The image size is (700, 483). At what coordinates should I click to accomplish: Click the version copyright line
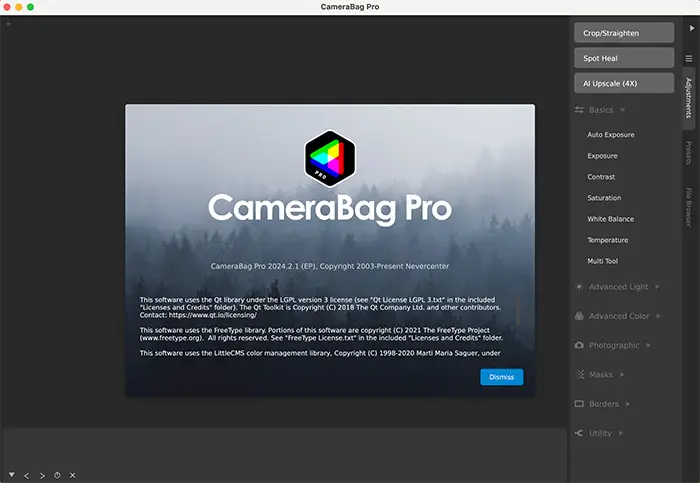[x=330, y=266]
